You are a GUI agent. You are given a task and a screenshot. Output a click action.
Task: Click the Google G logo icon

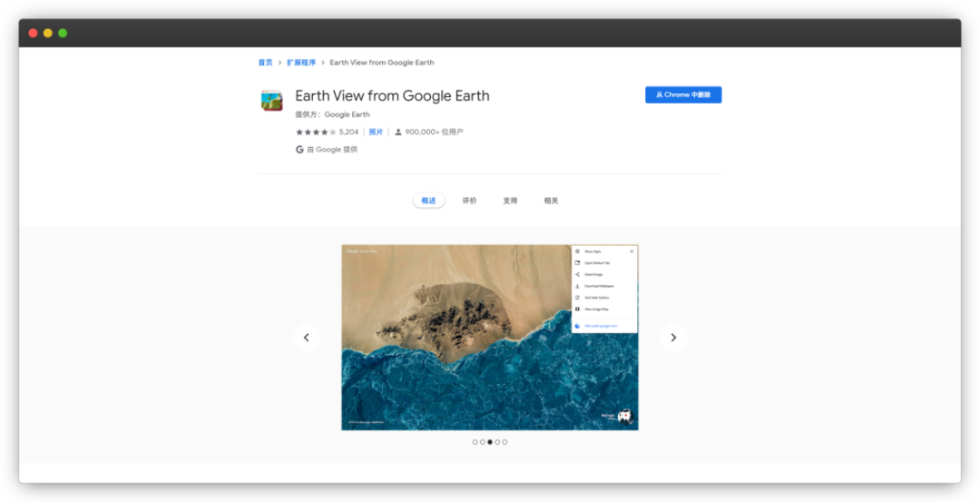point(299,150)
